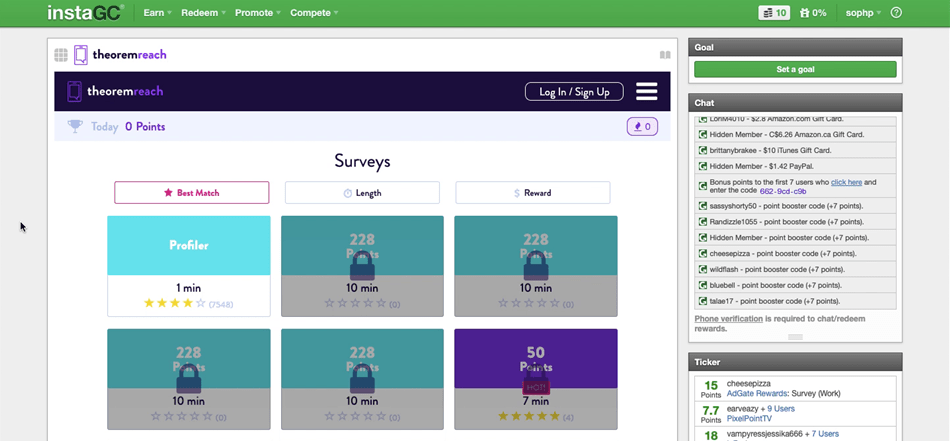Click the trophy icon next to Today

75,127
